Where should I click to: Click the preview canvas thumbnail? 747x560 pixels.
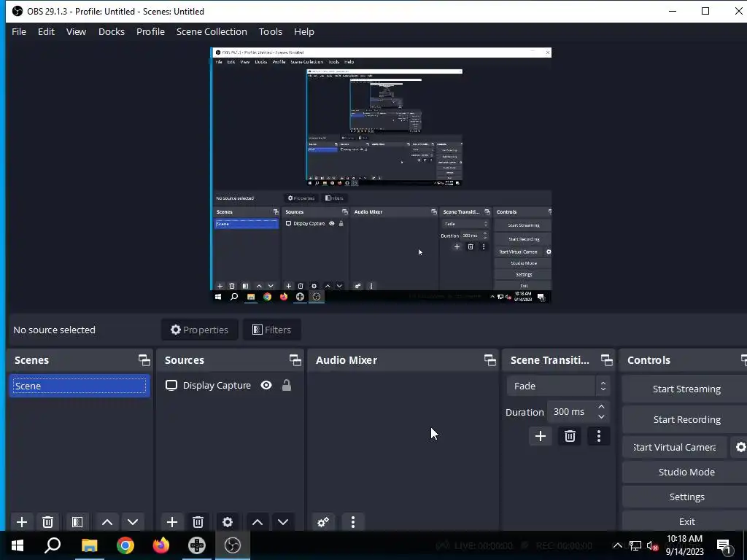pos(381,175)
